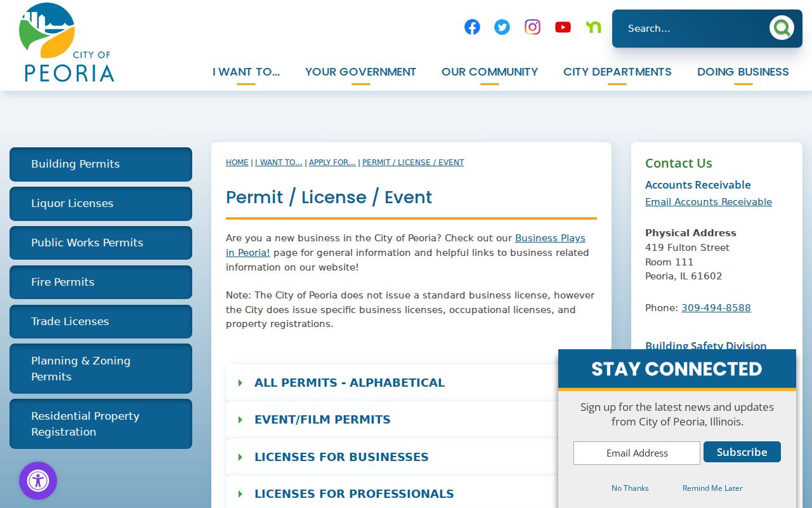Open Business Plays in Peoria! link
Screen dimensions: 812x508
pyautogui.click(x=550, y=238)
